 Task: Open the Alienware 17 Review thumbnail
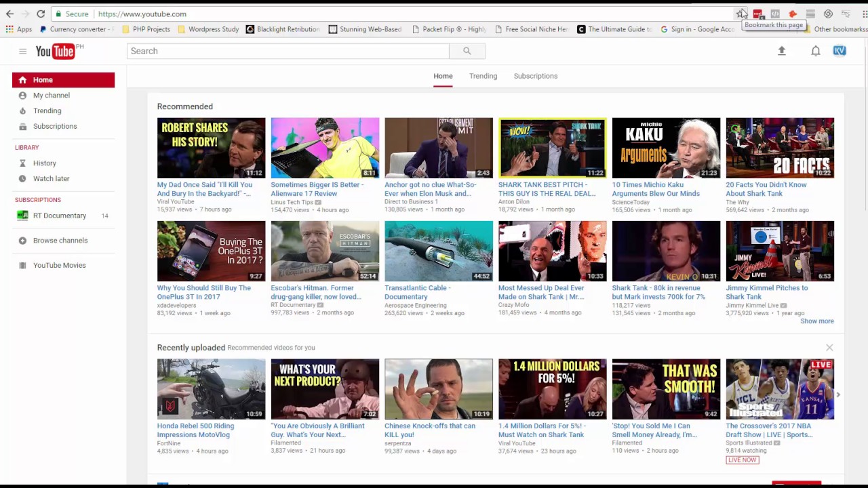coord(325,148)
